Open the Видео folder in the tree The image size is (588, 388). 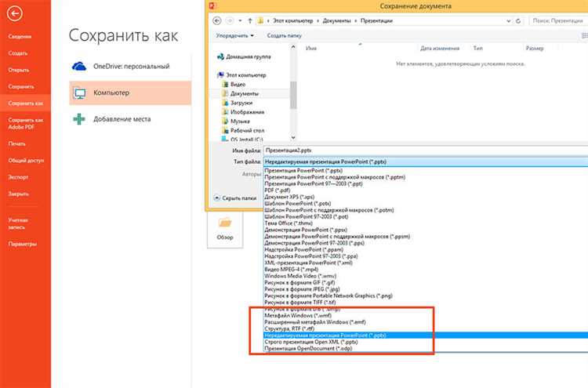click(x=234, y=85)
